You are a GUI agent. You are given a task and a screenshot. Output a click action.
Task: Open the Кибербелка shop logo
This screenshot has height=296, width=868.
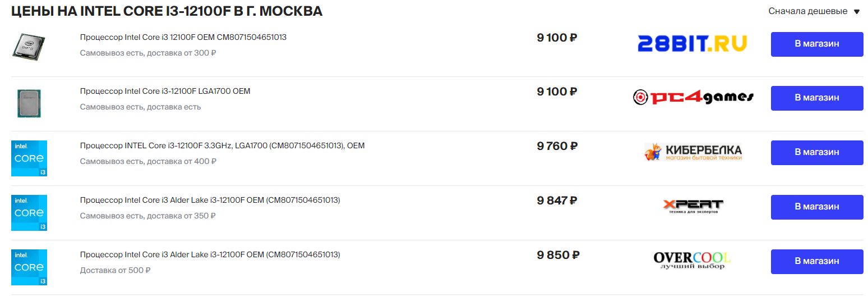[x=693, y=152]
